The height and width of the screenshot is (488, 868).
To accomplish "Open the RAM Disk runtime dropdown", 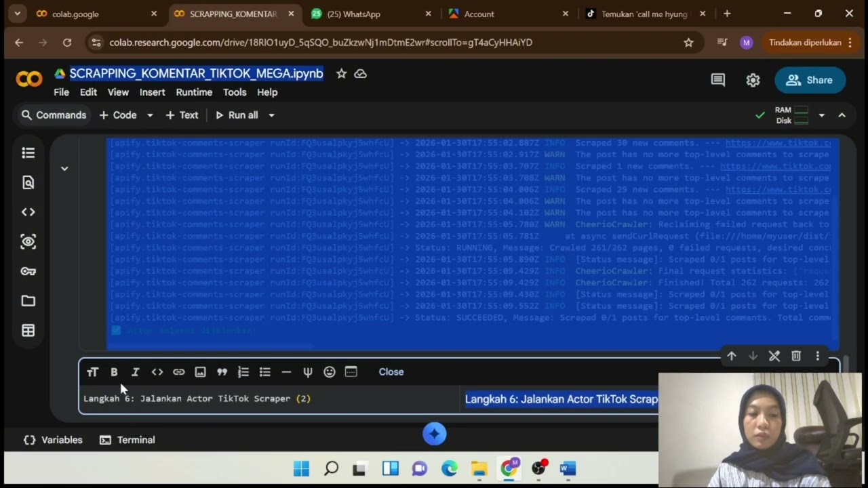I will 821,115.
